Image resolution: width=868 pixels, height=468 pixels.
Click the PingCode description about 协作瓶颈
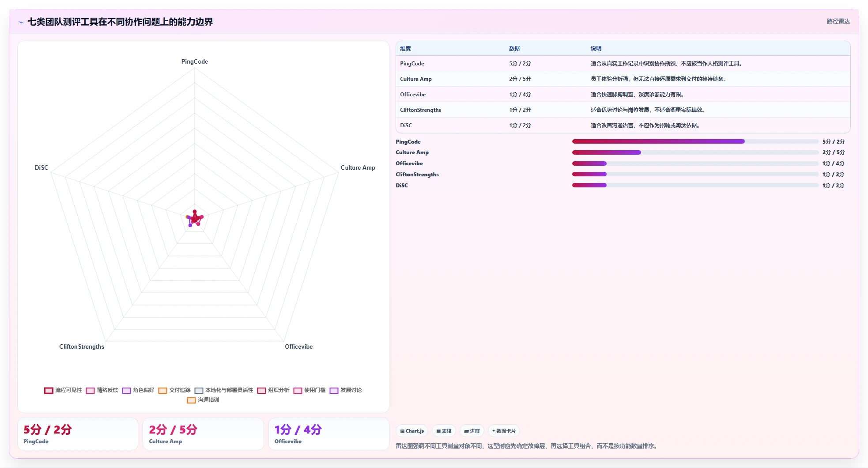(667, 64)
